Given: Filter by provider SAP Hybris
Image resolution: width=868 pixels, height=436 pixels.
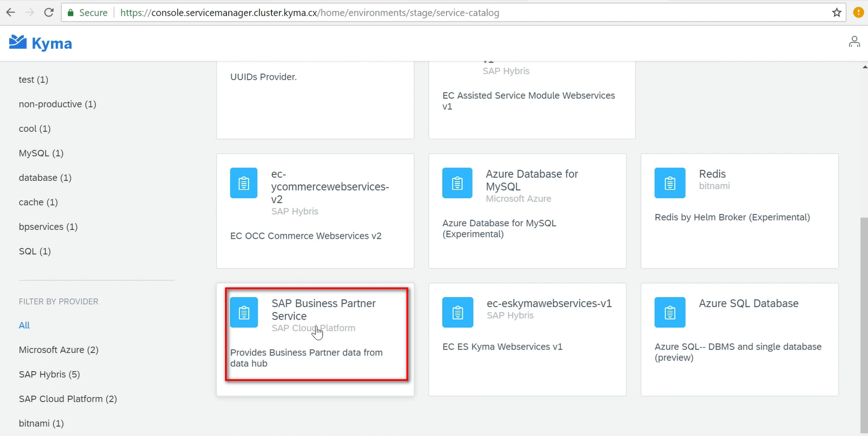Looking at the screenshot, I should point(49,375).
